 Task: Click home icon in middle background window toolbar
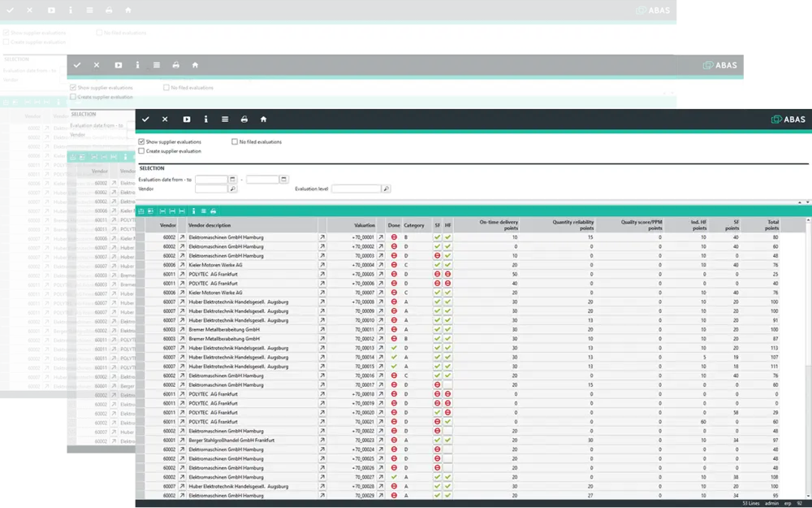click(195, 65)
